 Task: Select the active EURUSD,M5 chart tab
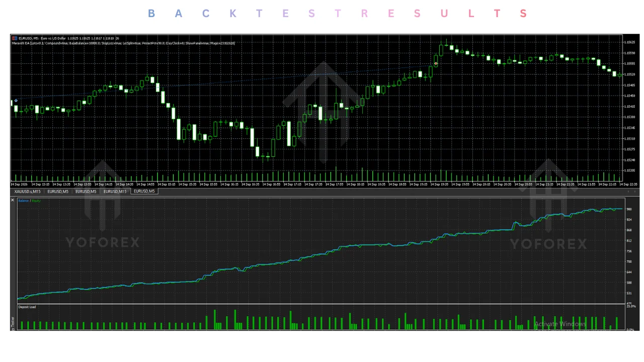(x=144, y=191)
